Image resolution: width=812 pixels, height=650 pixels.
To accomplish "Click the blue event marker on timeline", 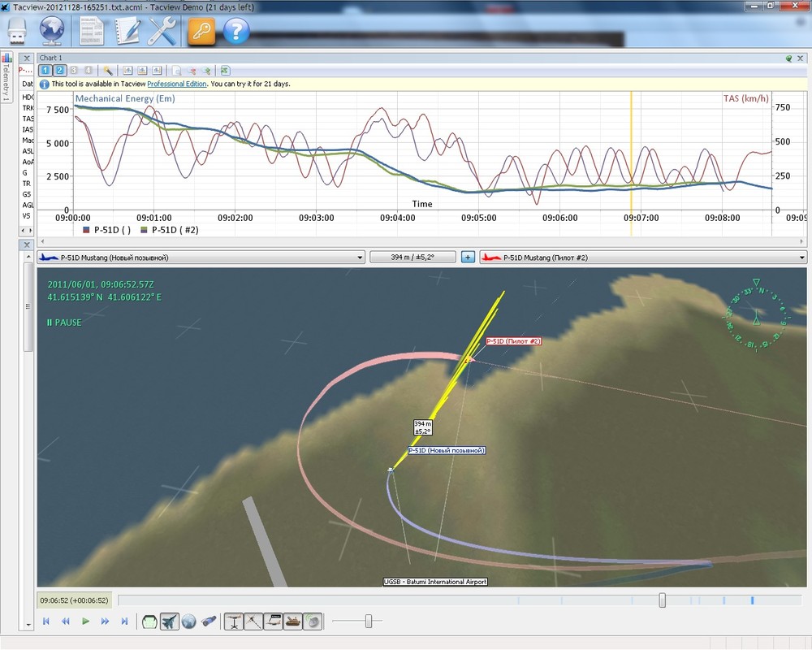I will (x=753, y=600).
